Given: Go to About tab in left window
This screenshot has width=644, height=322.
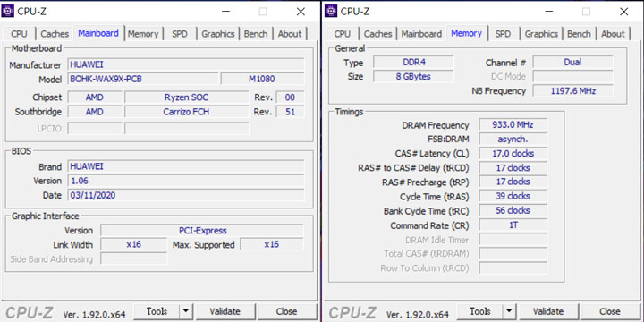Looking at the screenshot, I should click(290, 34).
